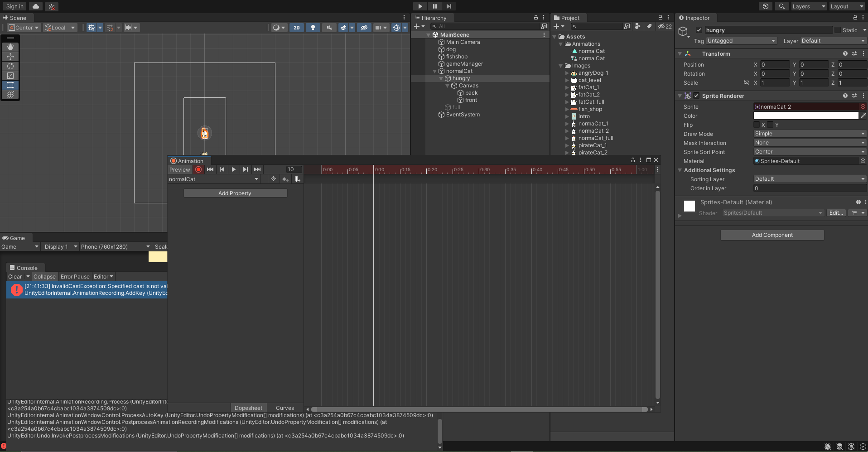Click the Color eyedropper icon
Image resolution: width=868 pixels, height=452 pixels.
coord(863,116)
